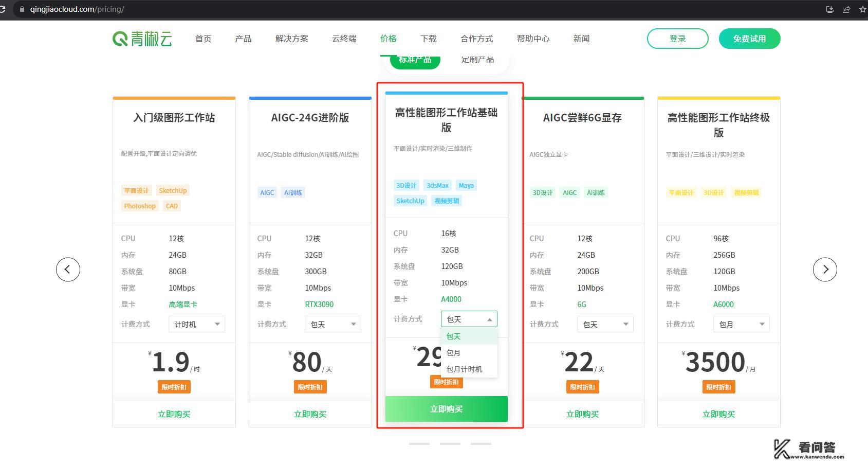The width and height of the screenshot is (868, 466).
Task: Reload the page with browser refresh icon
Action: coord(3,9)
